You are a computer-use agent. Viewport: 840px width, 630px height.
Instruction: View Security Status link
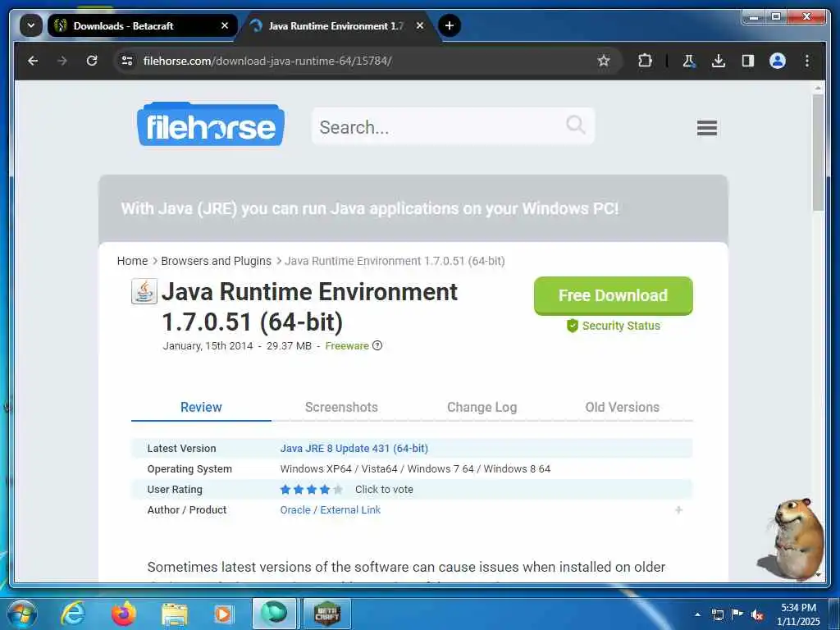pos(614,326)
